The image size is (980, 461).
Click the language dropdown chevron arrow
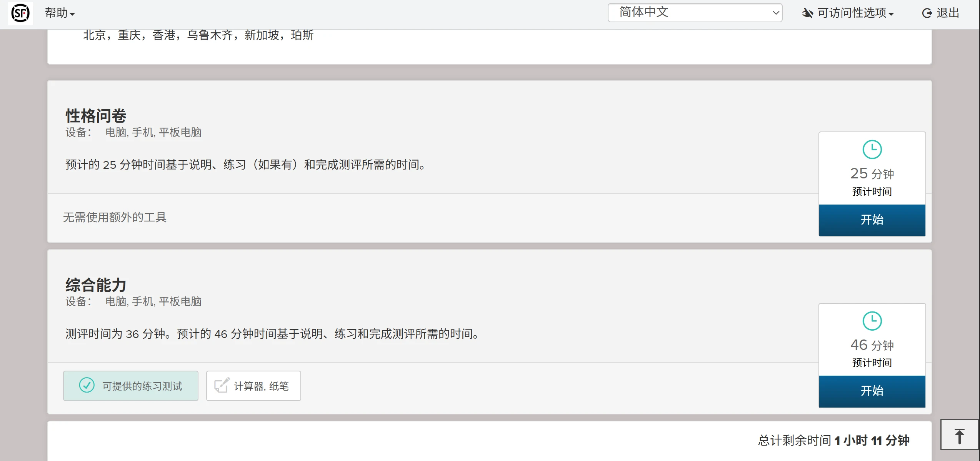[776, 13]
